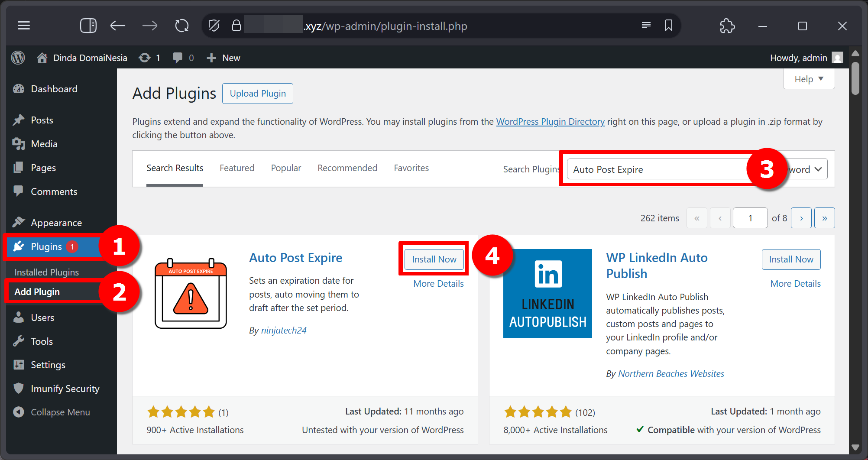The height and width of the screenshot is (460, 868).
Task: Install the Auto Post Expire plugin
Action: pos(434,259)
